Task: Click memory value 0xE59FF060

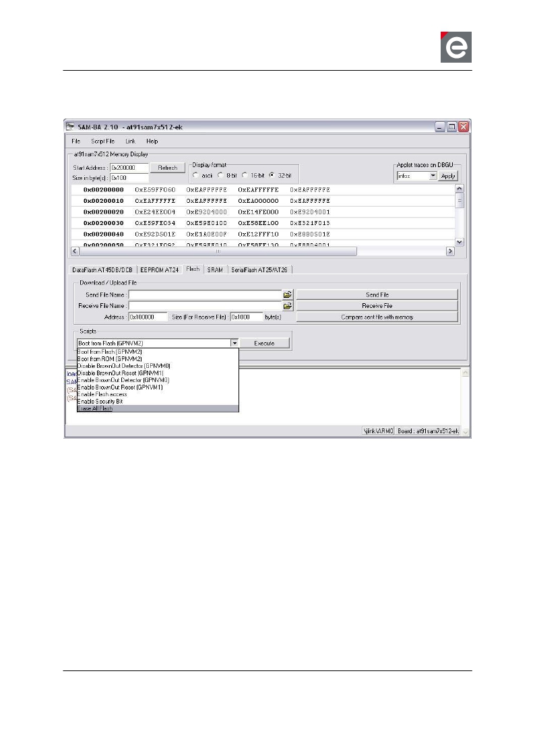Action: coord(155,190)
